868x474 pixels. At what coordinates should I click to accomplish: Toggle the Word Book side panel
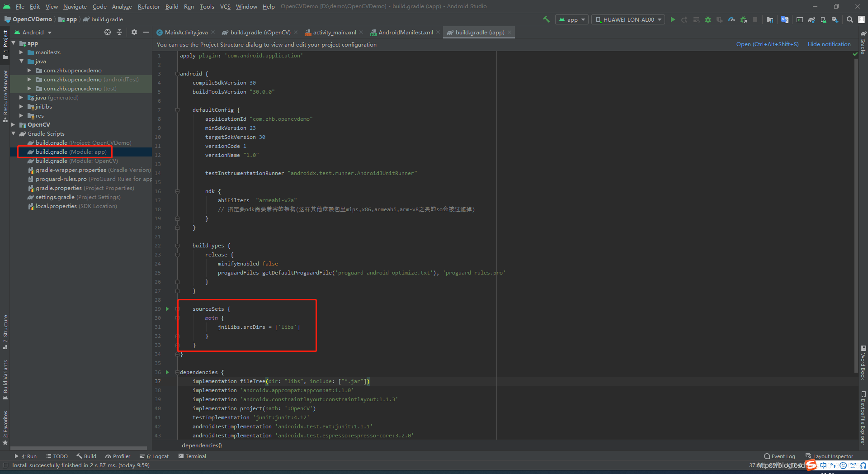pos(863,363)
